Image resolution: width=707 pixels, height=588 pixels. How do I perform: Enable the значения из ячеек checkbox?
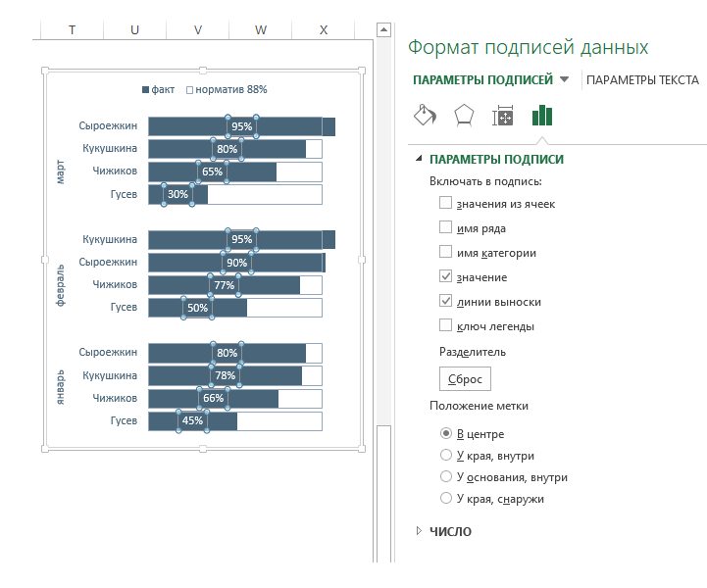(x=446, y=203)
